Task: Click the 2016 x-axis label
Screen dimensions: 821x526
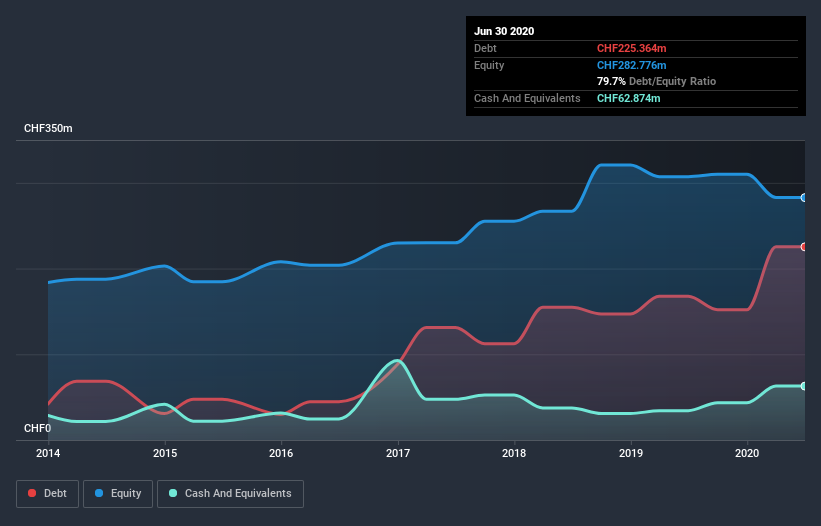Action: 281,453
